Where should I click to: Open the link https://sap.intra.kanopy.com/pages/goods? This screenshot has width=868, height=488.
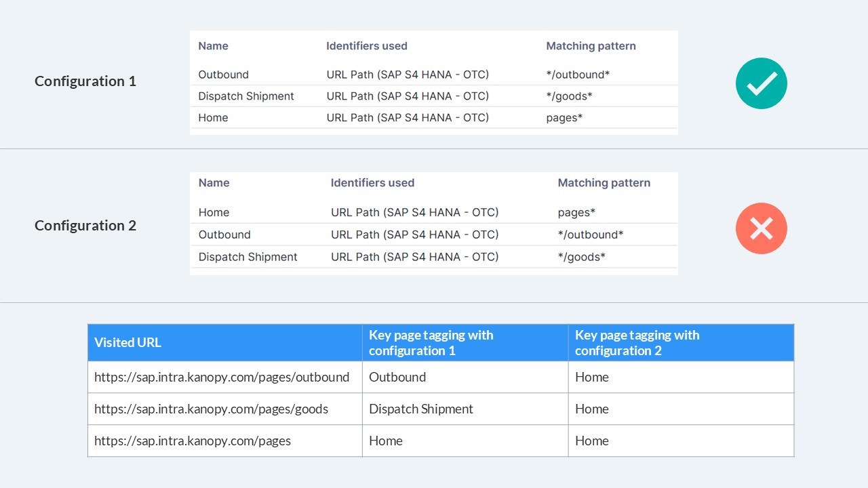pyautogui.click(x=212, y=409)
